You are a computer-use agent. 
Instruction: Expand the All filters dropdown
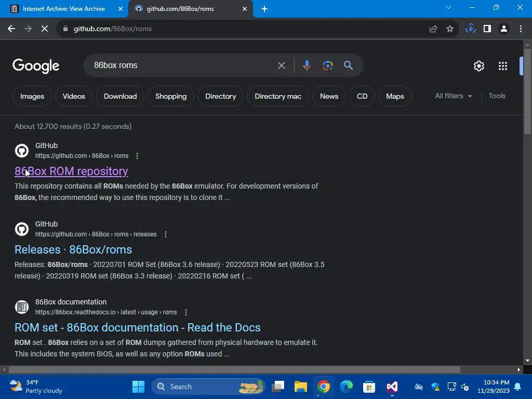pos(454,96)
